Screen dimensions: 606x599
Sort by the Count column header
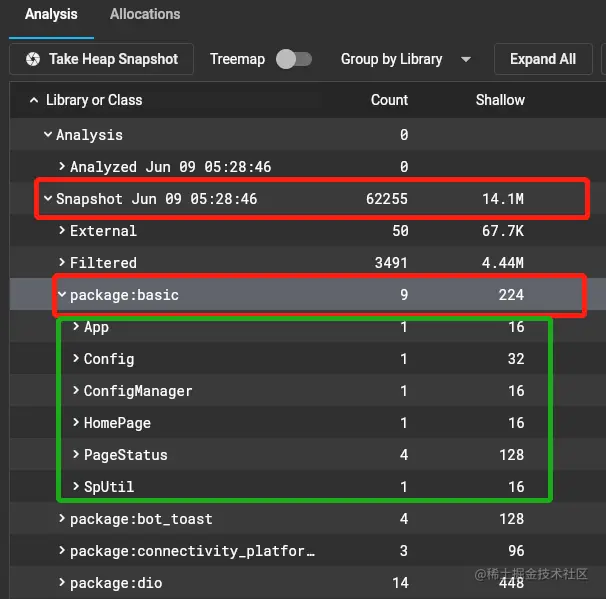(389, 100)
